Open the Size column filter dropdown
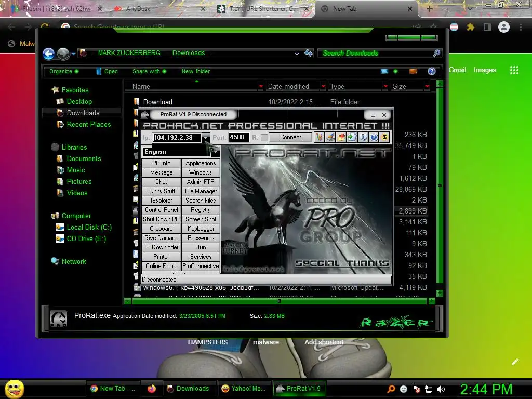Screen dimensions: 532x399 pos(427,87)
